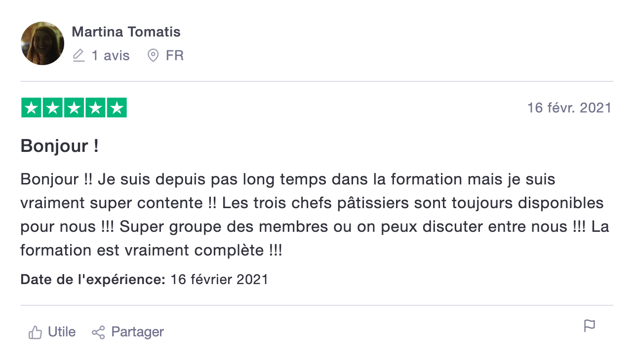Click the FR country label
The height and width of the screenshot is (364, 635).
tap(175, 55)
